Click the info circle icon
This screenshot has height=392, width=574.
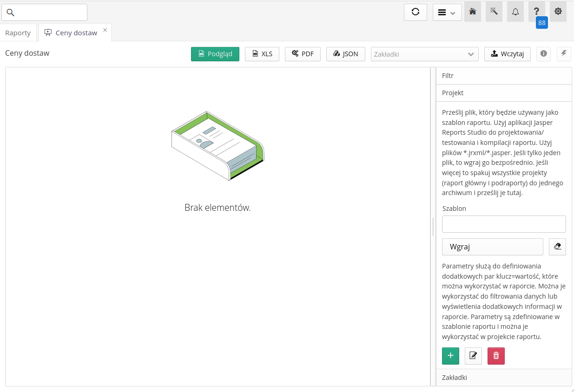coord(544,54)
